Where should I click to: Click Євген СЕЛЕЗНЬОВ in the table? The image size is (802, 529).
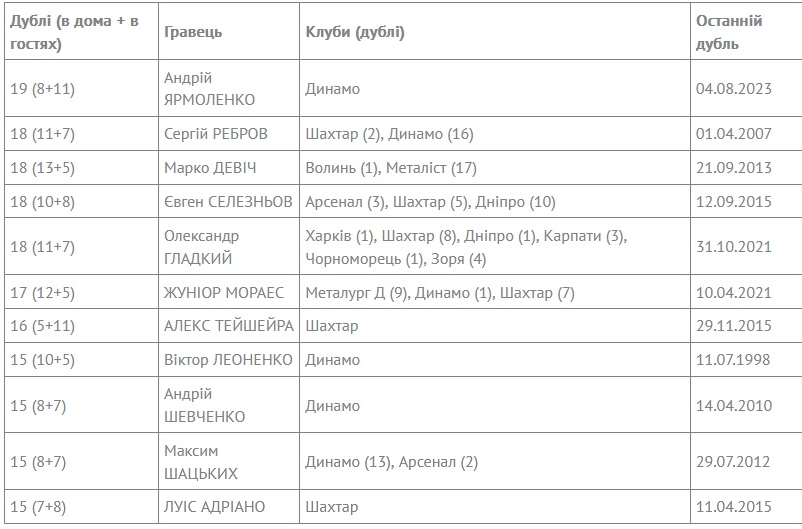pos(228,201)
